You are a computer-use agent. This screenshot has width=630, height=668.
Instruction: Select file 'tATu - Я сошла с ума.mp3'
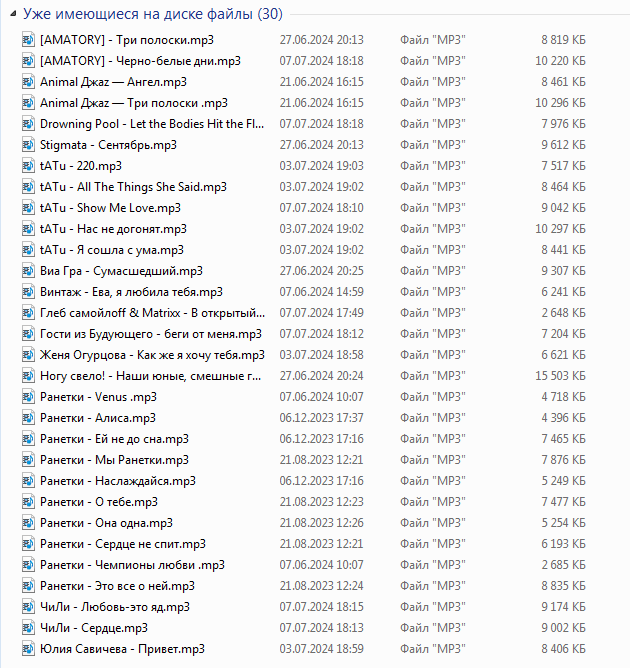click(x=112, y=250)
